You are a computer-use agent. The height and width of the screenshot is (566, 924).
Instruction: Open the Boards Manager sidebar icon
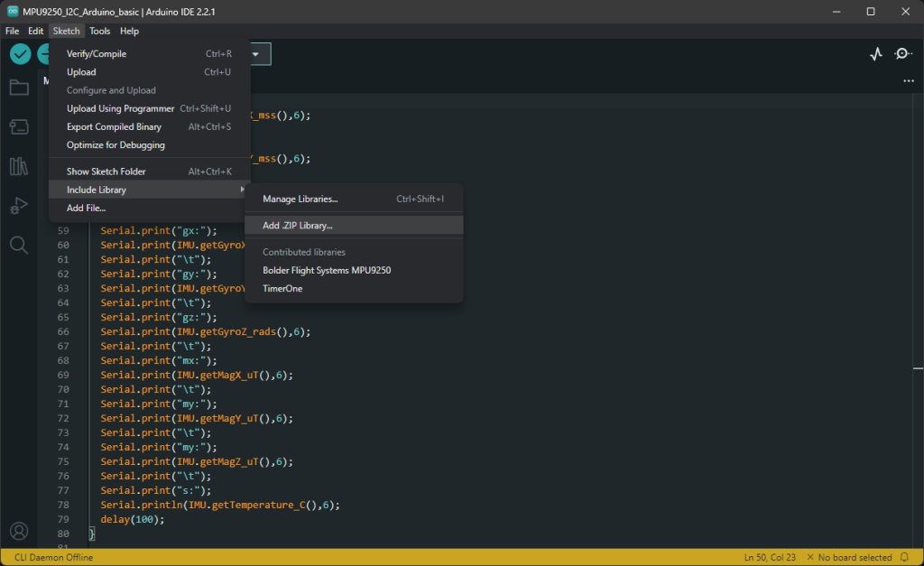tap(20, 126)
